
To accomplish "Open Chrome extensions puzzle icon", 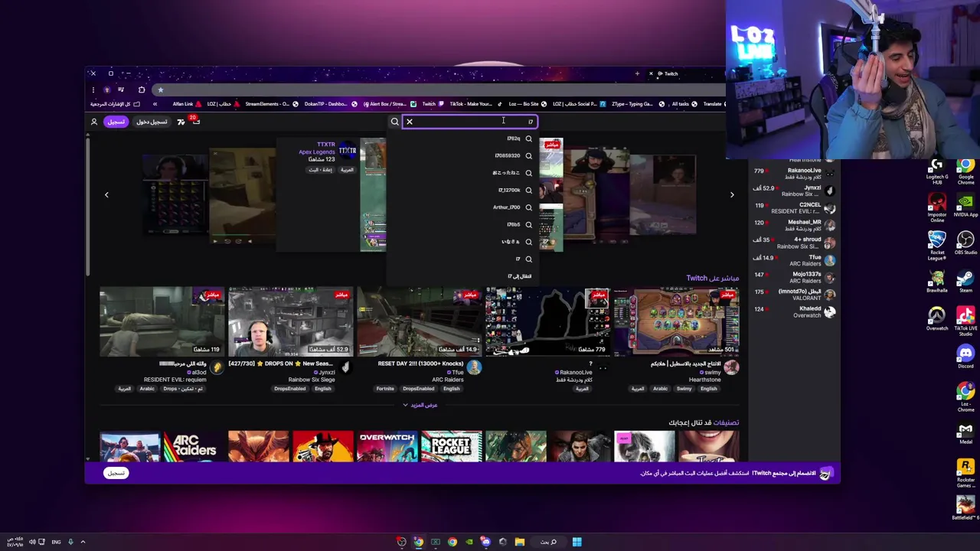I will (142, 90).
